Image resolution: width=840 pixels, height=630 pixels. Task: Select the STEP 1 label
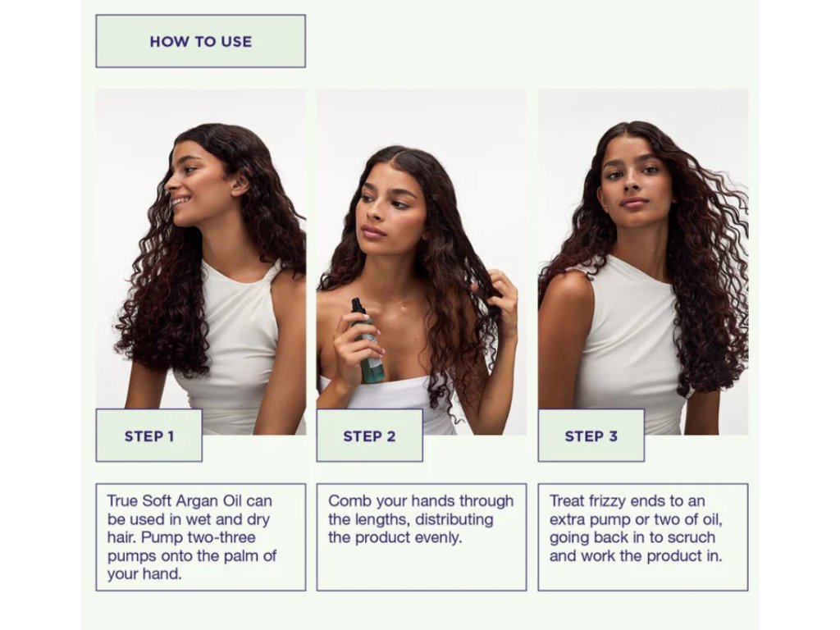149,436
